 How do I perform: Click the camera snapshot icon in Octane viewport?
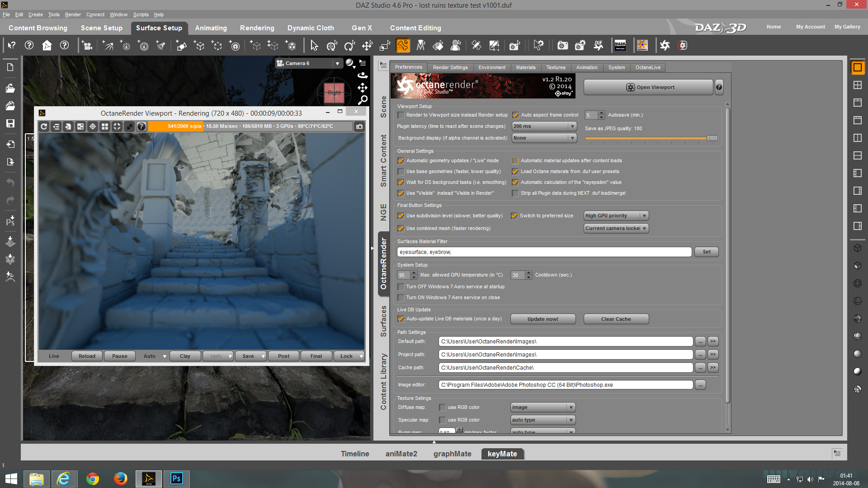coord(359,127)
